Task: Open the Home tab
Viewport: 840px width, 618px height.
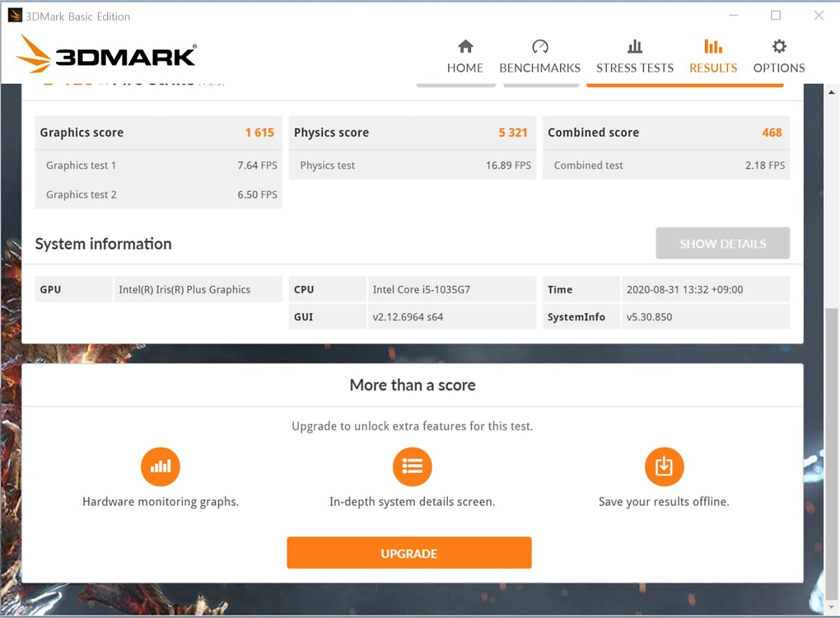Action: pos(465,57)
